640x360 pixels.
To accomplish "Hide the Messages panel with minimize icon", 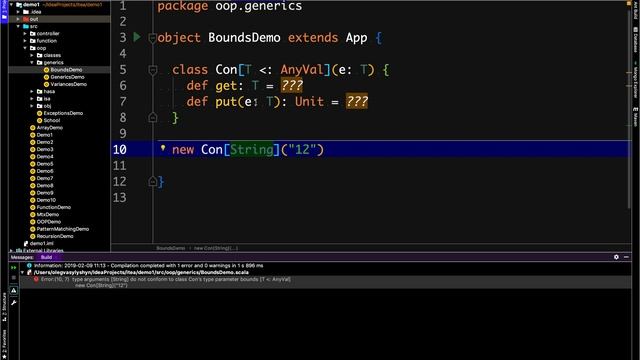I will 626,257.
